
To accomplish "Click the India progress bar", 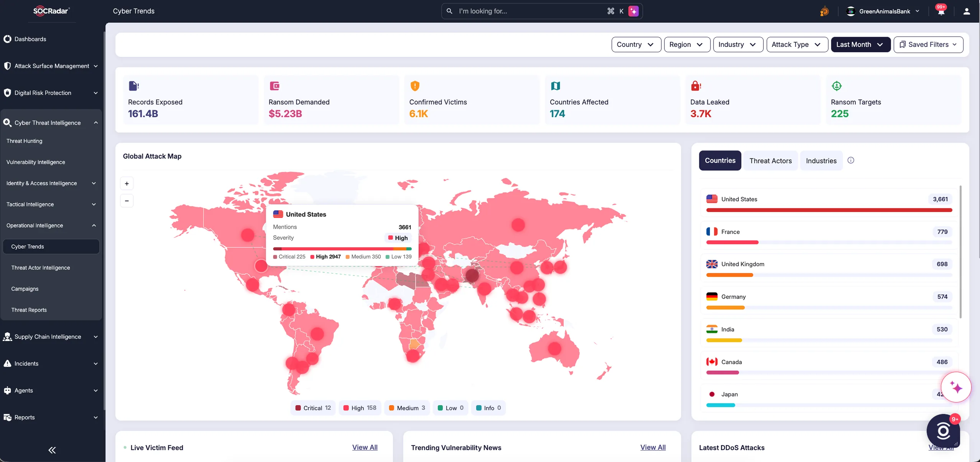I will point(829,340).
